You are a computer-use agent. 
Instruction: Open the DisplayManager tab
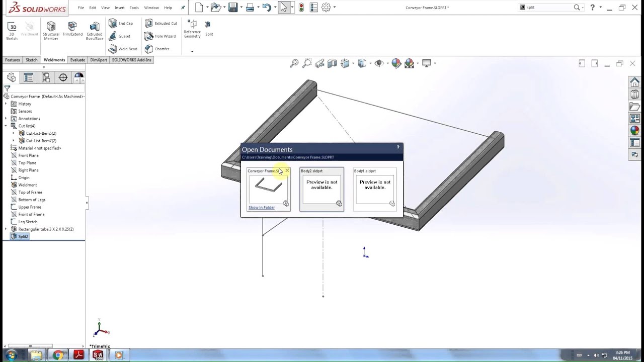point(79,77)
